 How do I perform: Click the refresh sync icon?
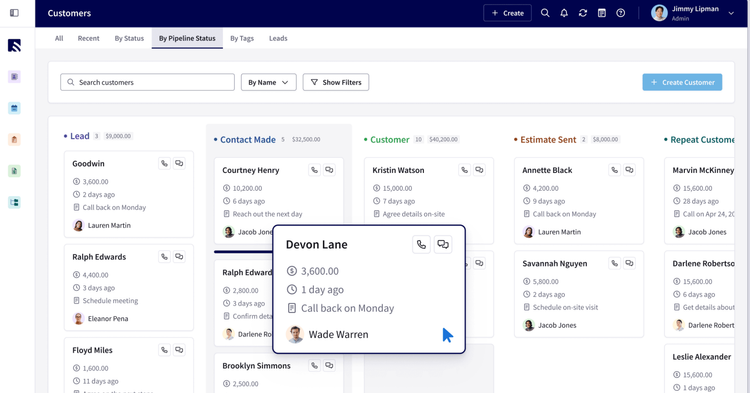click(x=583, y=13)
